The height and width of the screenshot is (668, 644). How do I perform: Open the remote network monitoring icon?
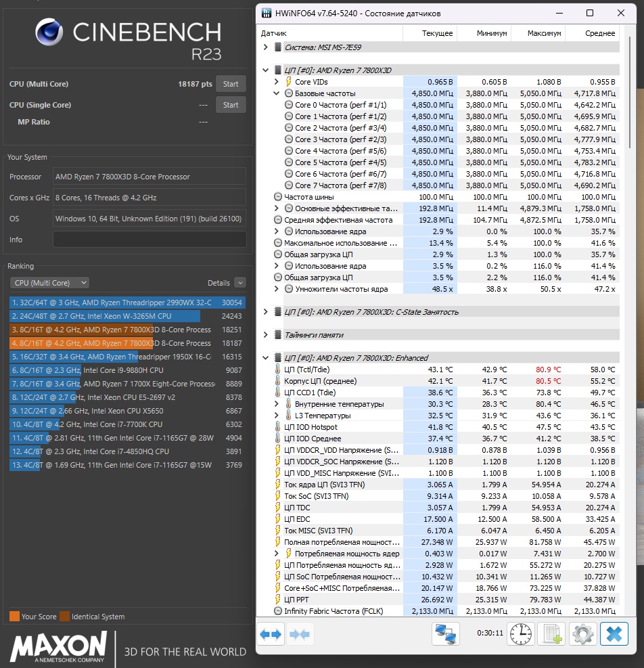point(446,634)
